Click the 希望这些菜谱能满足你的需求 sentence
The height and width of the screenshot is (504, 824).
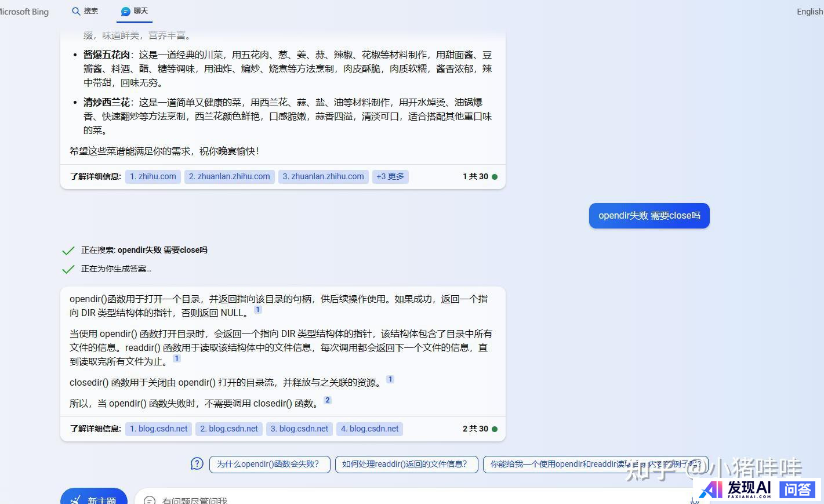(164, 151)
